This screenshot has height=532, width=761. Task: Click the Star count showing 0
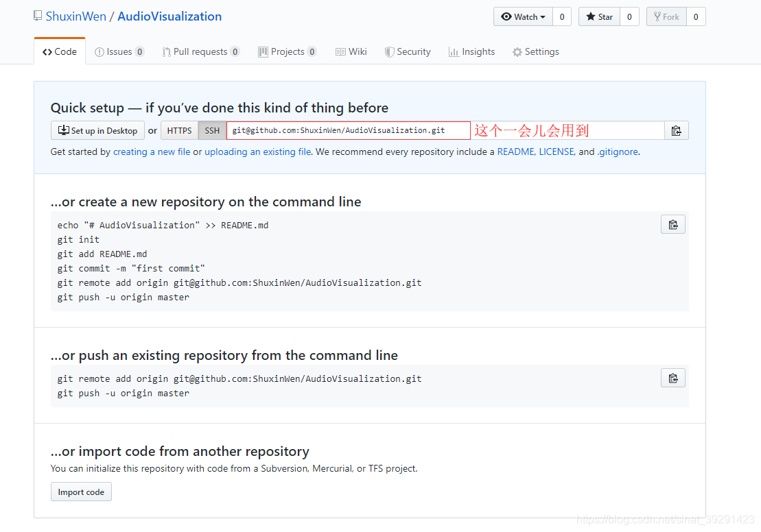629,16
